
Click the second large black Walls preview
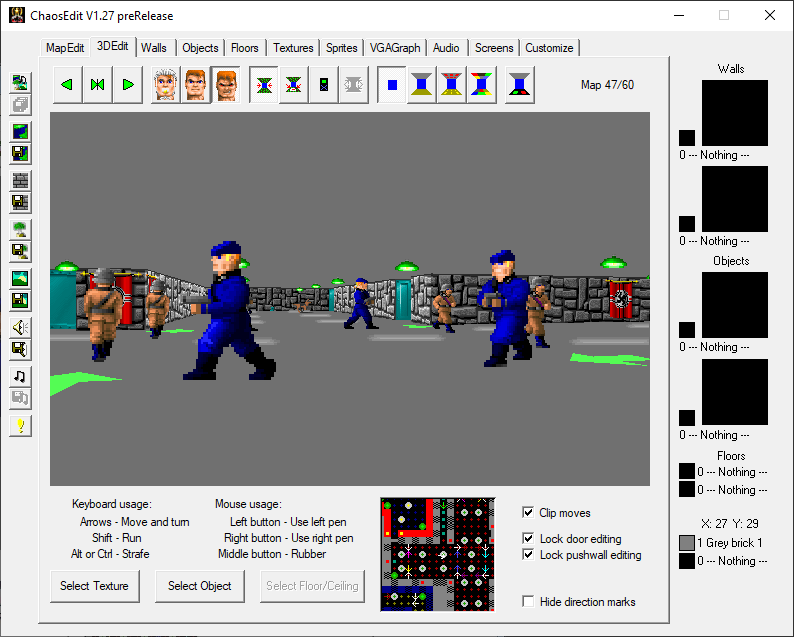pyautogui.click(x=735, y=199)
